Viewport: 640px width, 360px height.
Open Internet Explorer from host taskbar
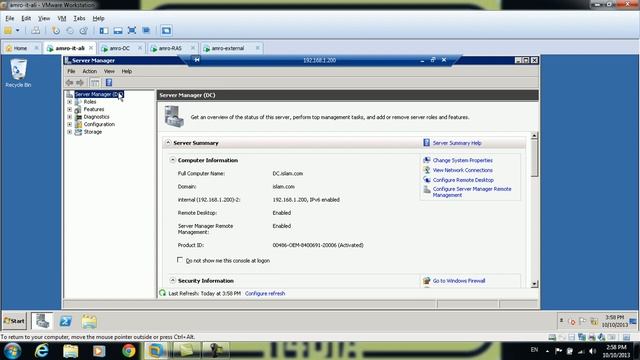coord(42,351)
